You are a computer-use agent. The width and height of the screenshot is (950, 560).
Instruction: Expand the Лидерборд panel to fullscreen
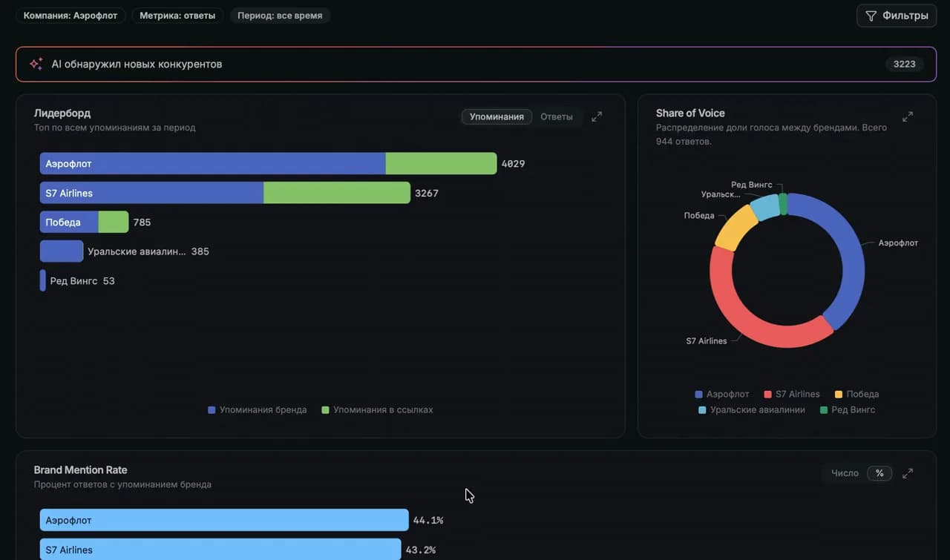tap(597, 116)
